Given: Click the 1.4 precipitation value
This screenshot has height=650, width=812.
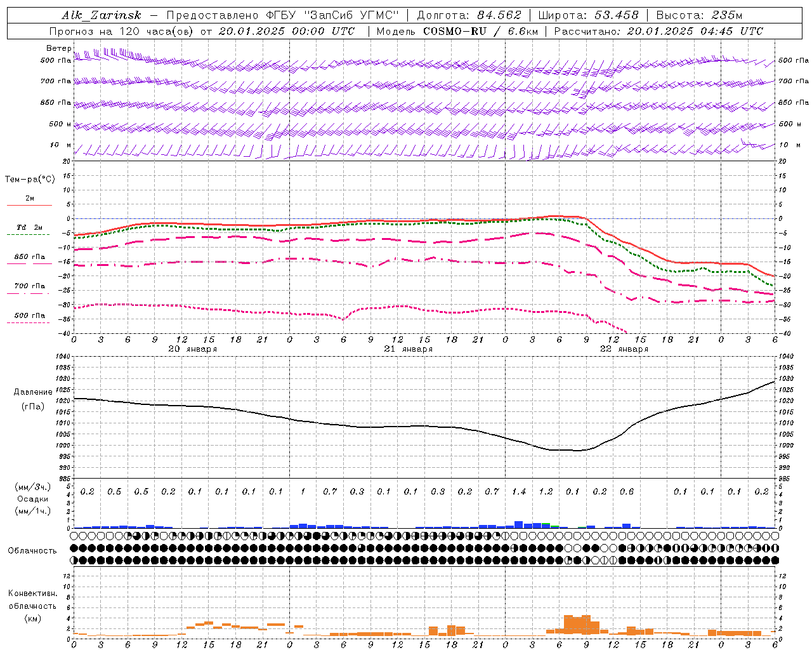Looking at the screenshot, I should 519,492.
